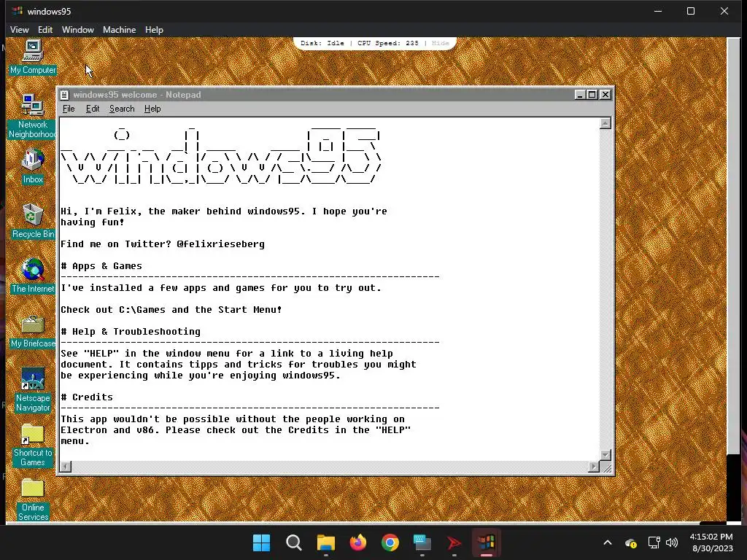Click the '# Apps & Games' heading
Screen dimensions: 747x560
(101, 265)
